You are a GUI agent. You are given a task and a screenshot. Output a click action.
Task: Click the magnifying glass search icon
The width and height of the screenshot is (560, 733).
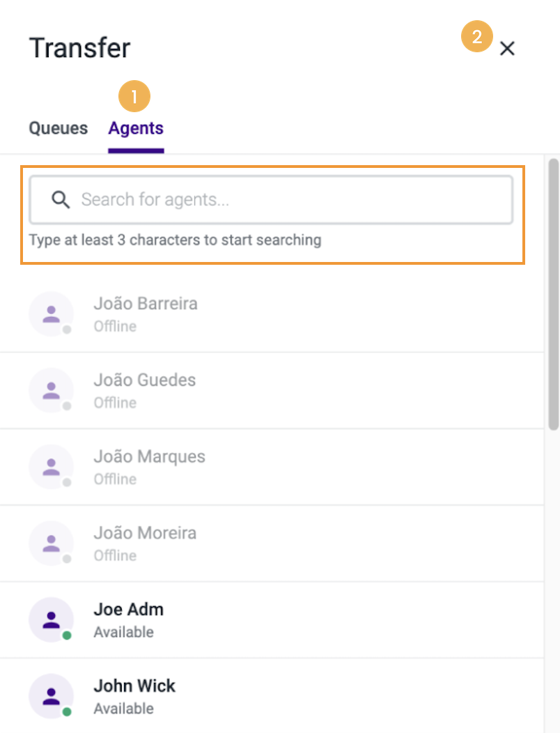[61, 200]
